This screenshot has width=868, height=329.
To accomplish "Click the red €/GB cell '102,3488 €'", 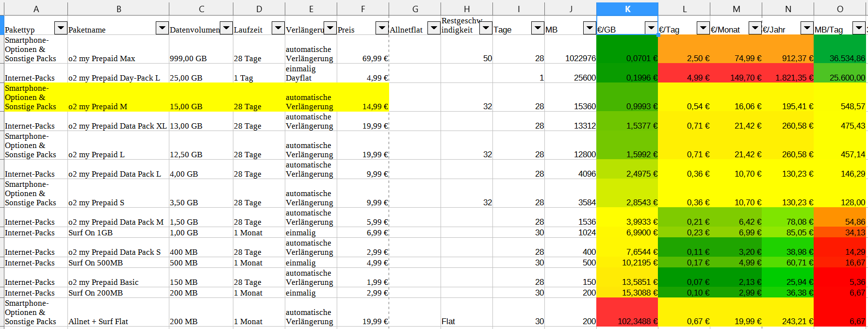I will point(627,312).
